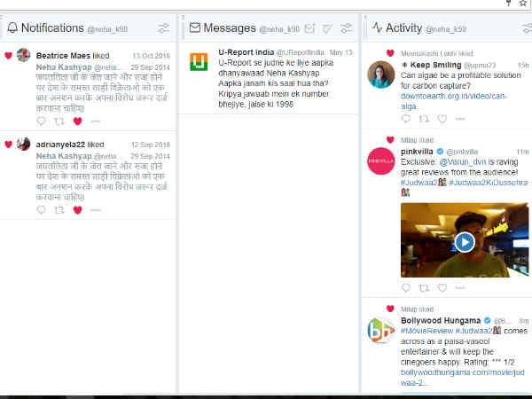
Task: Retweet the tweet liked by adrianyela22
Action: pyautogui.click(x=59, y=209)
